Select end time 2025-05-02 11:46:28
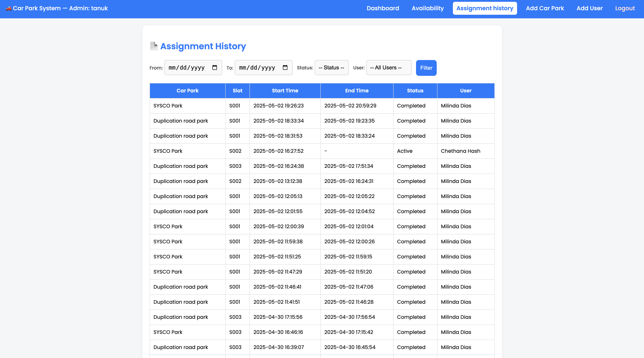 pyautogui.click(x=349, y=302)
